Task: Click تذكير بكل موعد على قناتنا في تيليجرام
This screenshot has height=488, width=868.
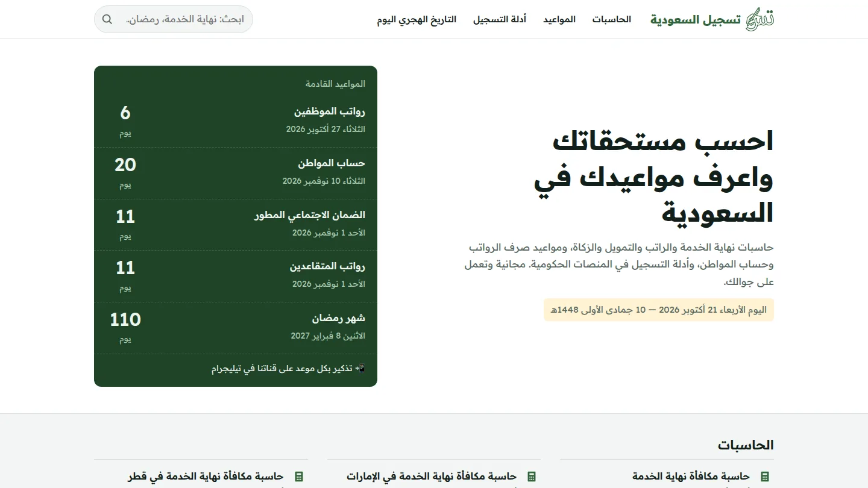Action: (x=288, y=368)
